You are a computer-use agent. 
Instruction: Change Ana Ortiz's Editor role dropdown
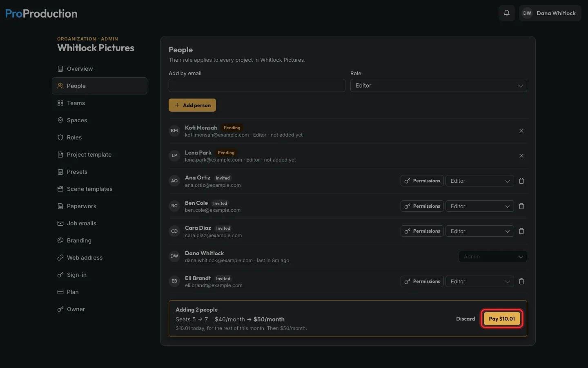[x=480, y=181]
